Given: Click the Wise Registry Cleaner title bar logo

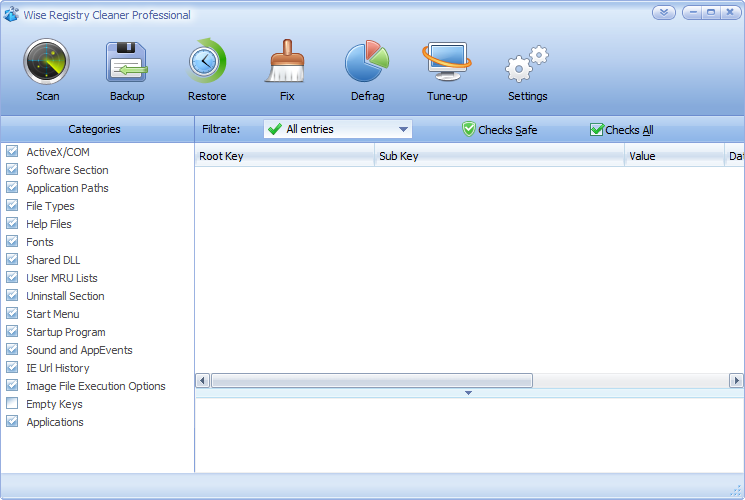Looking at the screenshot, I should tap(11, 15).
